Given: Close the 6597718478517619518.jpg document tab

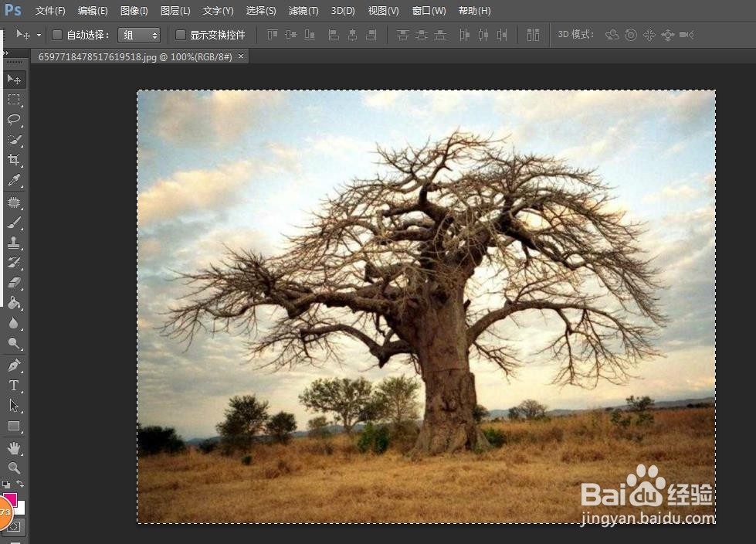Looking at the screenshot, I should 241,56.
